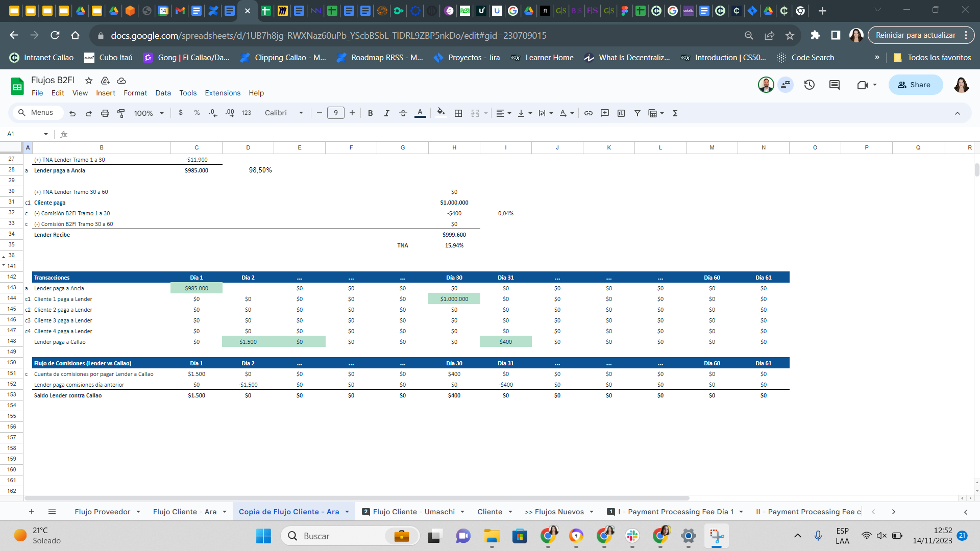The image size is (980, 551).
Task: Click the insert chart icon
Action: pos(621,113)
